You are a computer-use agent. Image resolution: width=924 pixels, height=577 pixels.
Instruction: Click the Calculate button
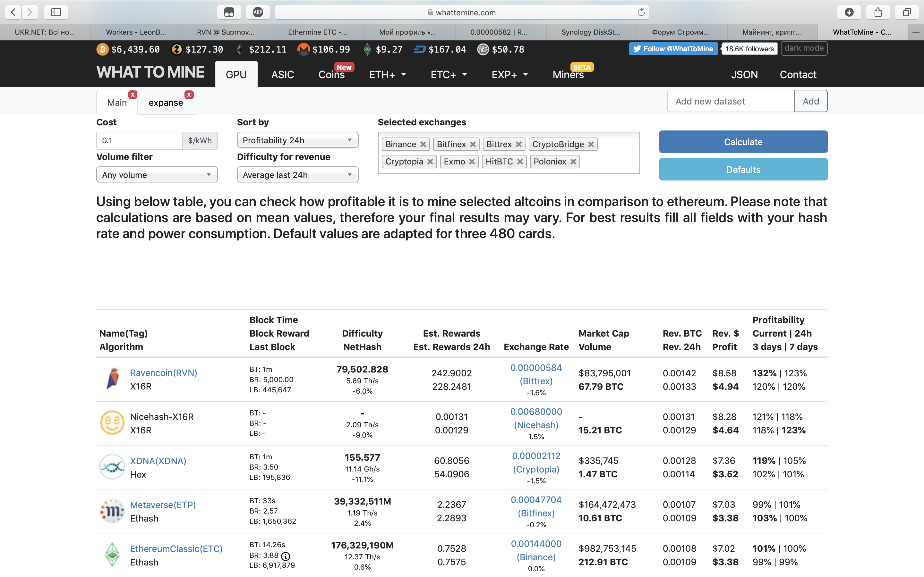click(x=743, y=142)
